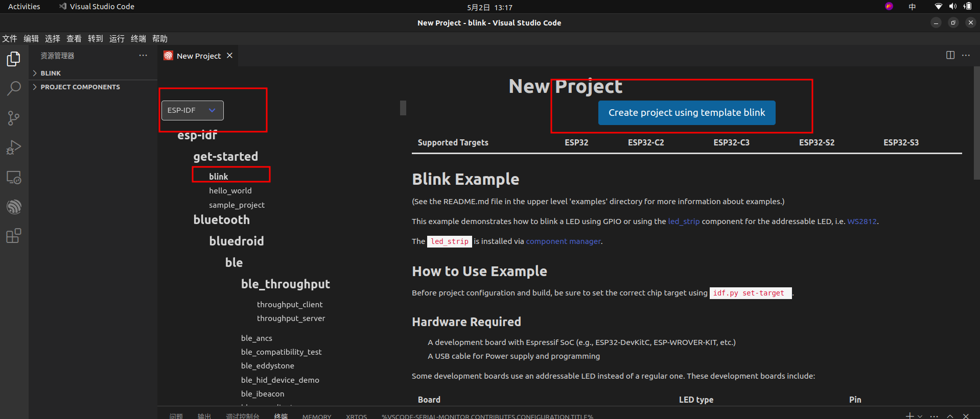Click Create project using template blink

coord(687,113)
